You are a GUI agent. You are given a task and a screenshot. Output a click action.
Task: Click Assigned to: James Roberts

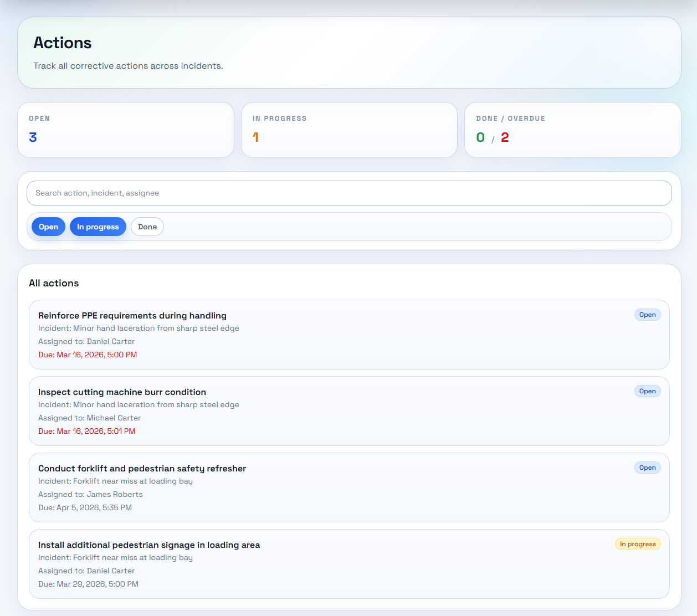[x=90, y=494]
